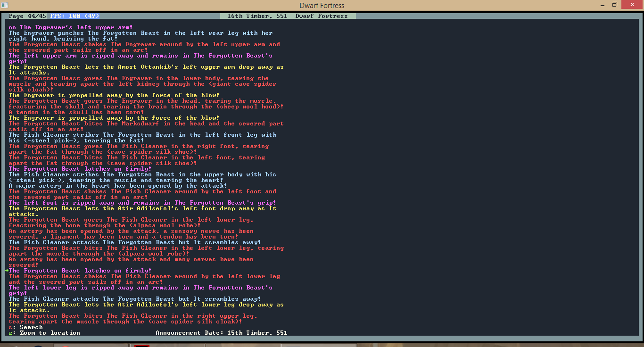The image size is (644, 347).
Task: Select the 'major artery in the heart' line
Action: point(118,186)
